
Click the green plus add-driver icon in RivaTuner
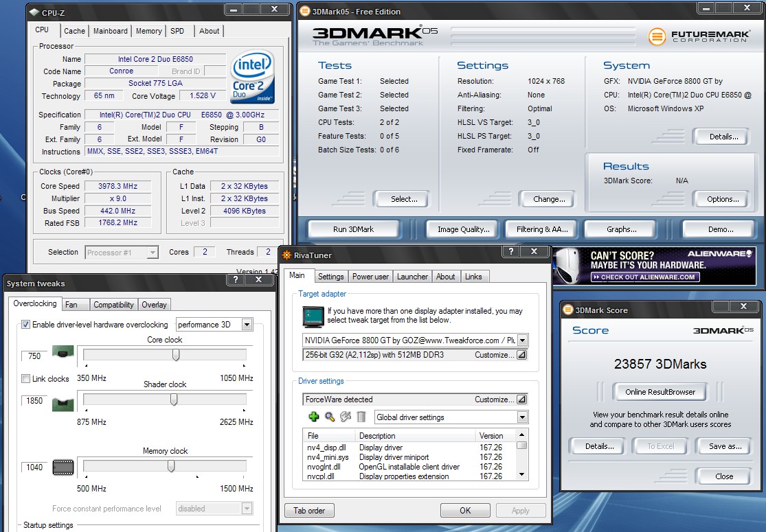click(x=314, y=417)
